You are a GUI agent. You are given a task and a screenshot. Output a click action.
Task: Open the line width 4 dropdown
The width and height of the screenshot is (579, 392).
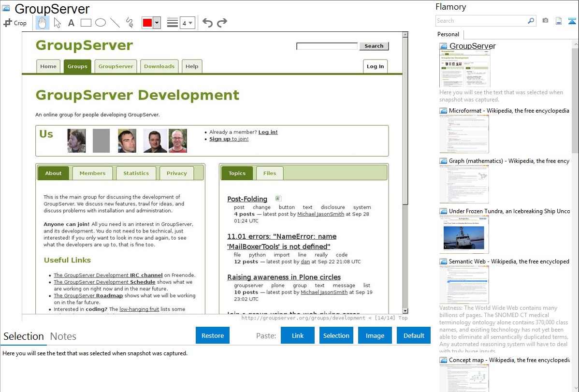click(187, 23)
